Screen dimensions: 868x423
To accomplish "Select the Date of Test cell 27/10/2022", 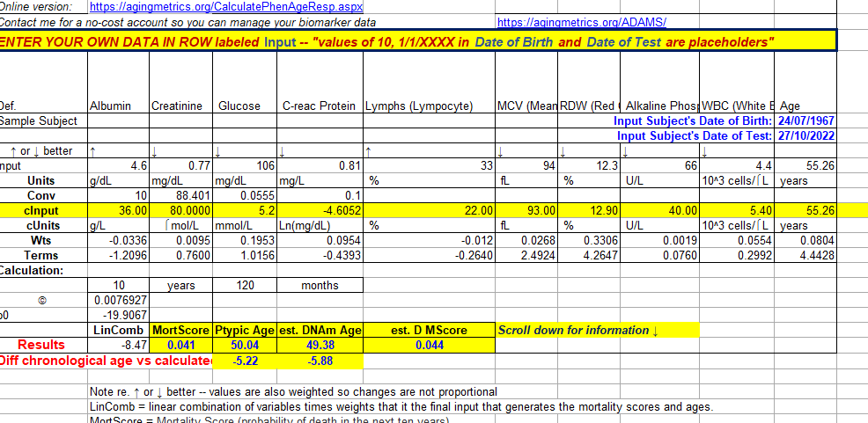I will (805, 136).
